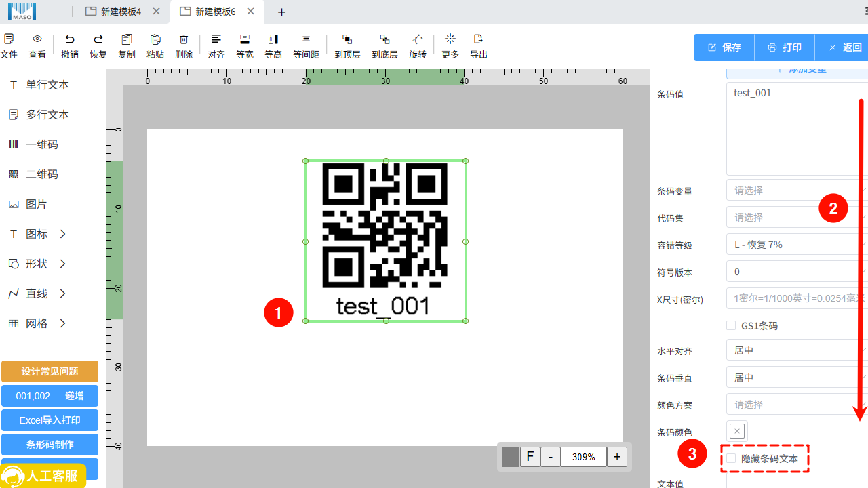868x488 pixels.
Task: Apply 等宽 equal width tool
Action: pos(245,46)
